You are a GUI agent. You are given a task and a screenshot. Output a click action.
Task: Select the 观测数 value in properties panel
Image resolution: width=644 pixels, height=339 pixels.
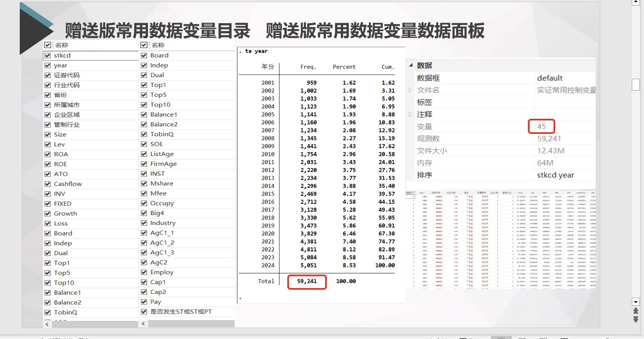coord(549,139)
